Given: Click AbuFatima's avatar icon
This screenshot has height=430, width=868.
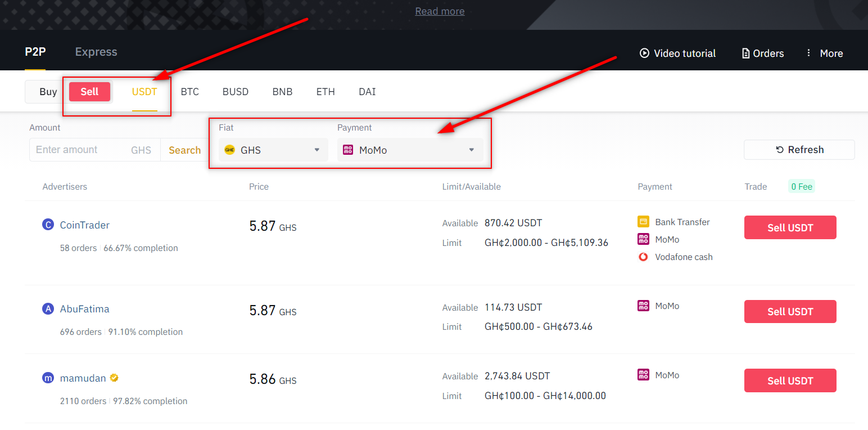Looking at the screenshot, I should [x=48, y=308].
